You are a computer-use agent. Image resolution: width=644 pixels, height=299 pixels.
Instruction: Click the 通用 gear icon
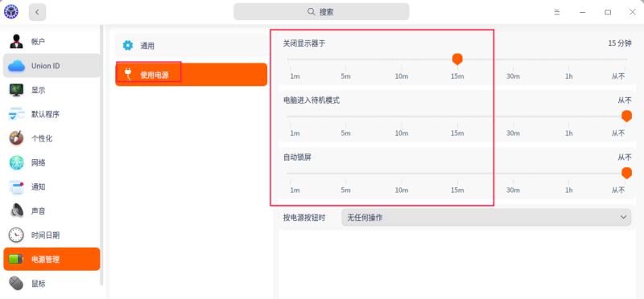click(128, 46)
